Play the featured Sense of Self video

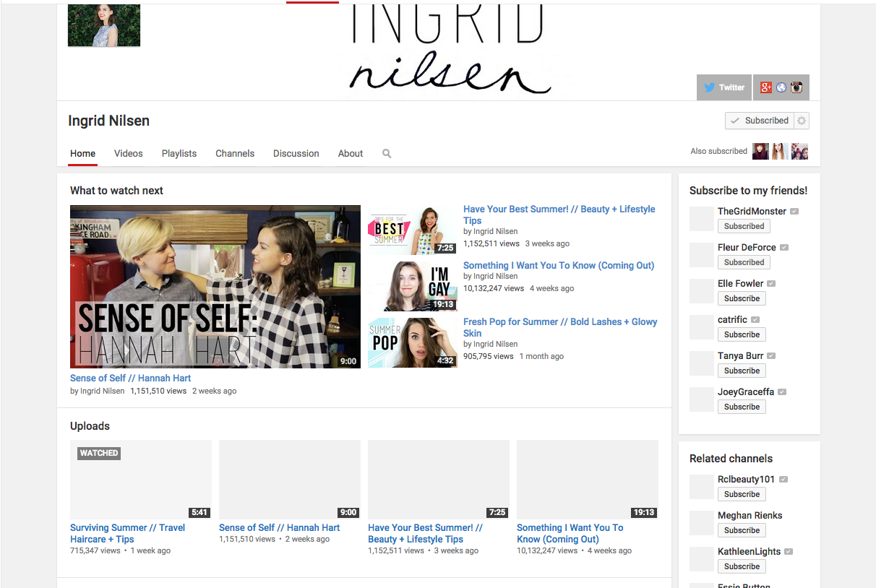[215, 287]
